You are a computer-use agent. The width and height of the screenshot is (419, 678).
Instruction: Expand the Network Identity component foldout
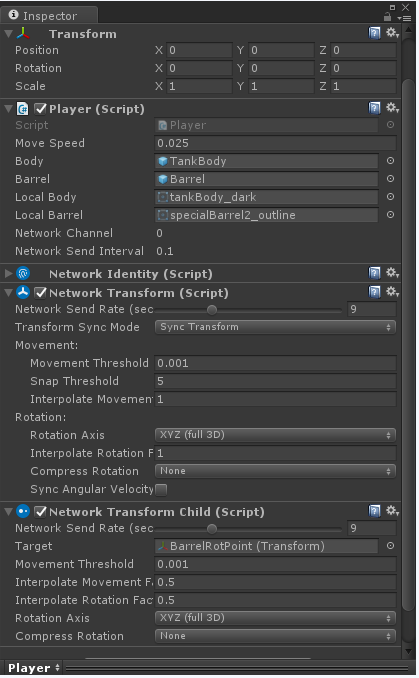pyautogui.click(x=8, y=273)
